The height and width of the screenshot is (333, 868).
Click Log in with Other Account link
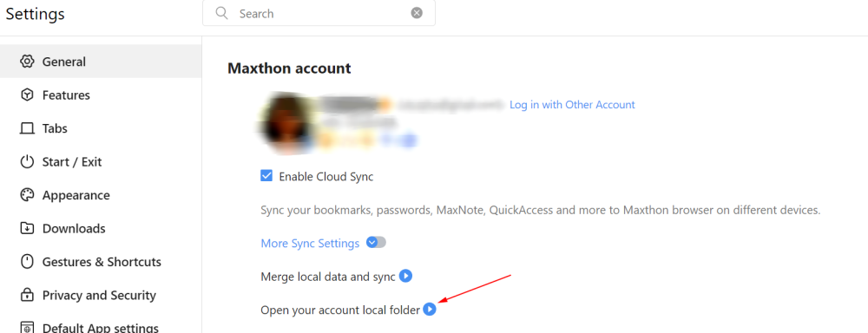click(572, 105)
